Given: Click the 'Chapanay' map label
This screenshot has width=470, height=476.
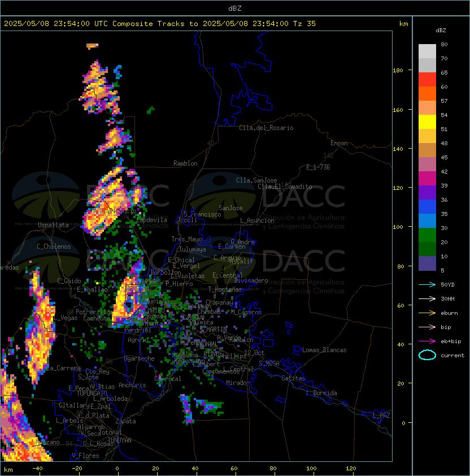Looking at the screenshot, I should tap(219, 302).
